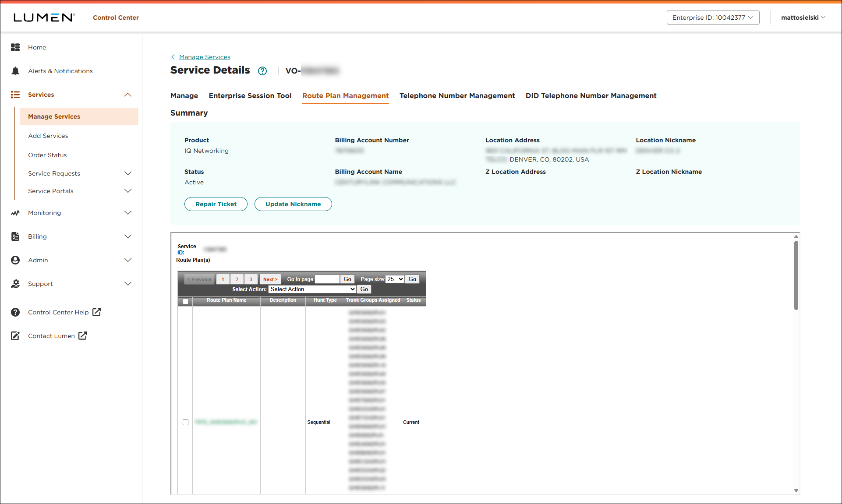842x504 pixels.
Task: Navigate back via the Manage Services link
Action: click(205, 57)
